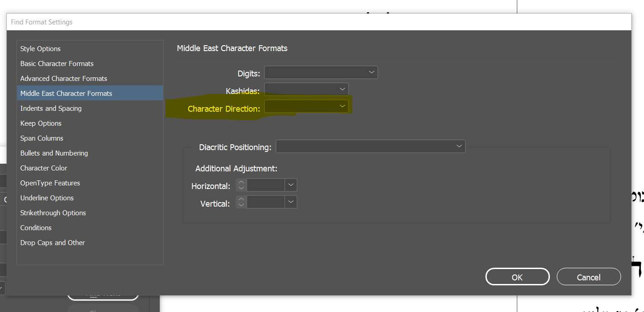Select Style Options in the category list
Viewport: 644px width, 312px height.
[40, 49]
